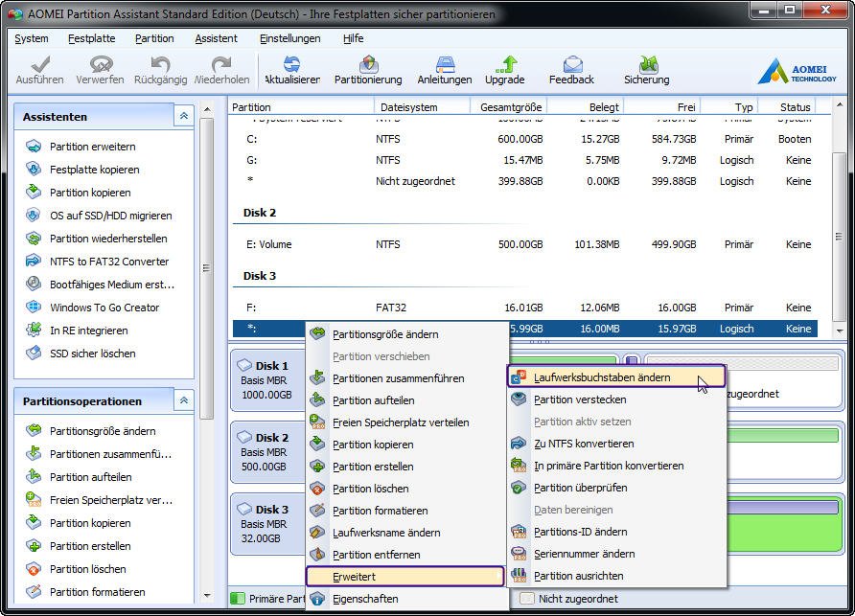The height and width of the screenshot is (616, 855).
Task: Select Seriennummer ändern in the submenu
Action: click(x=616, y=554)
